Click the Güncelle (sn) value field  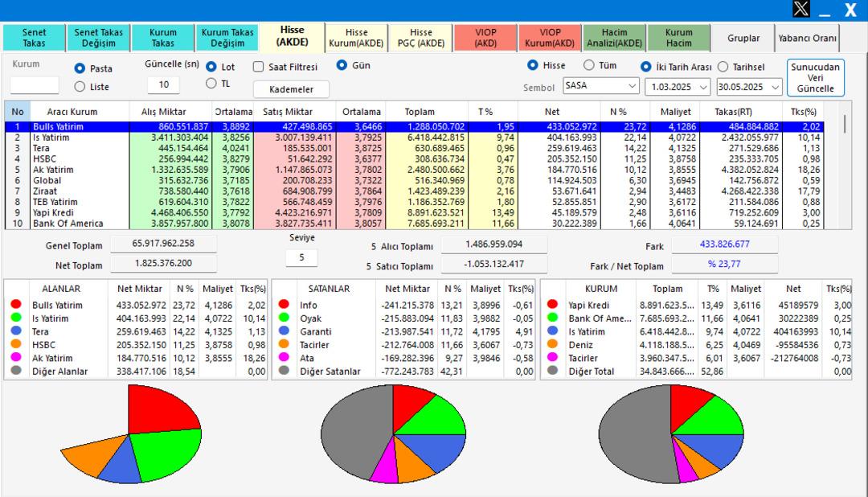[x=163, y=84]
